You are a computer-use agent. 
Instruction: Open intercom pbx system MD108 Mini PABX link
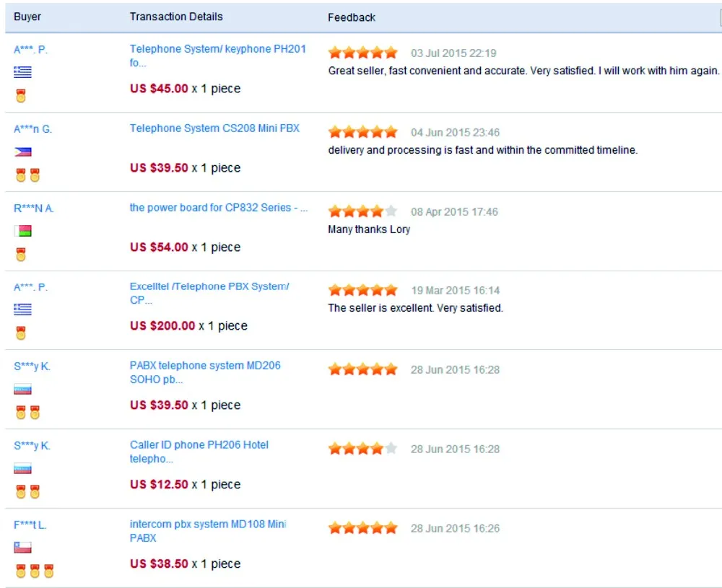[208, 531]
